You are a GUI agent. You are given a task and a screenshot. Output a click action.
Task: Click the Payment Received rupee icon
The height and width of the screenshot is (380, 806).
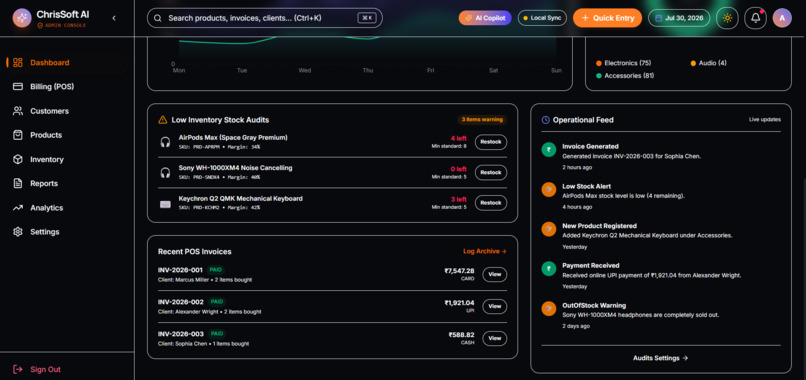[x=548, y=268]
